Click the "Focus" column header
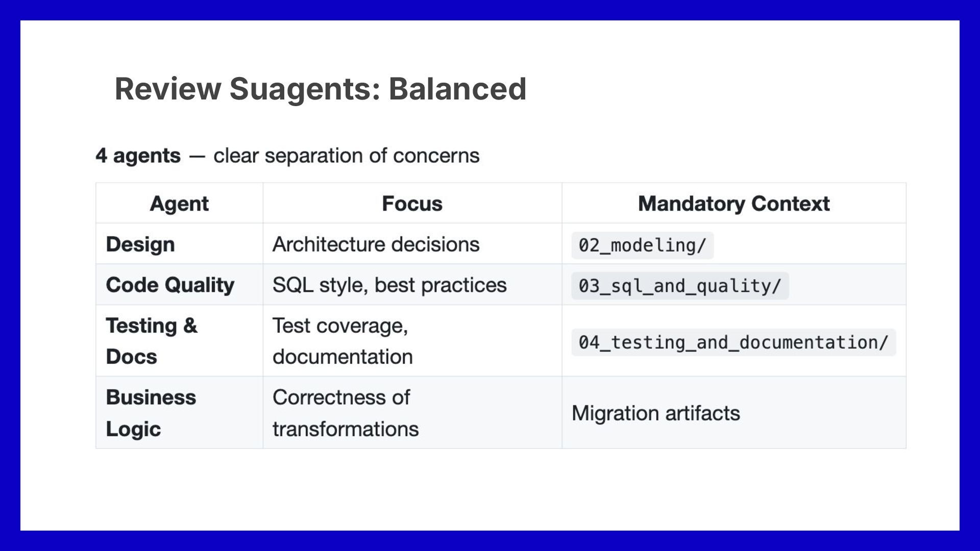This screenshot has height=551, width=980. tap(412, 204)
